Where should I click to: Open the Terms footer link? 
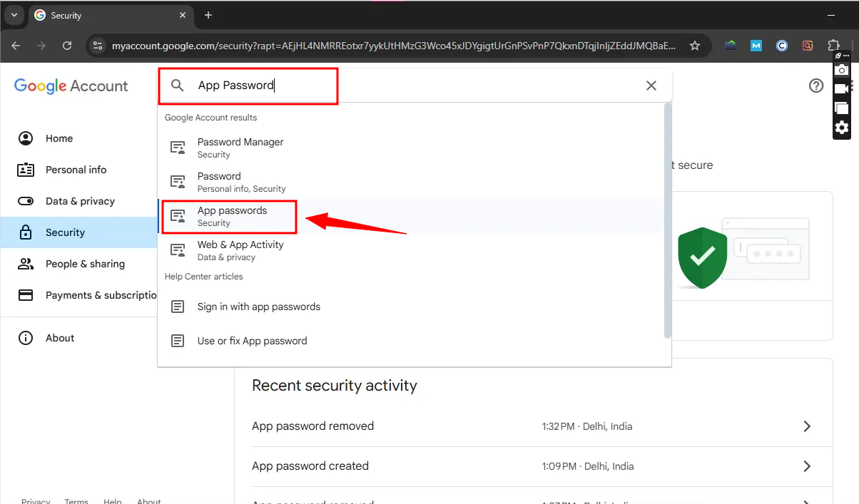(x=76, y=500)
